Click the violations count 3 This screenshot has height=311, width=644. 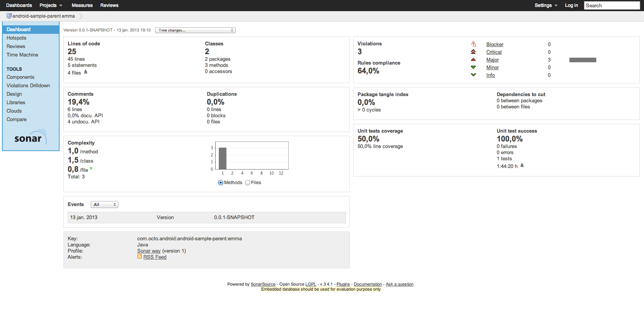pos(360,52)
